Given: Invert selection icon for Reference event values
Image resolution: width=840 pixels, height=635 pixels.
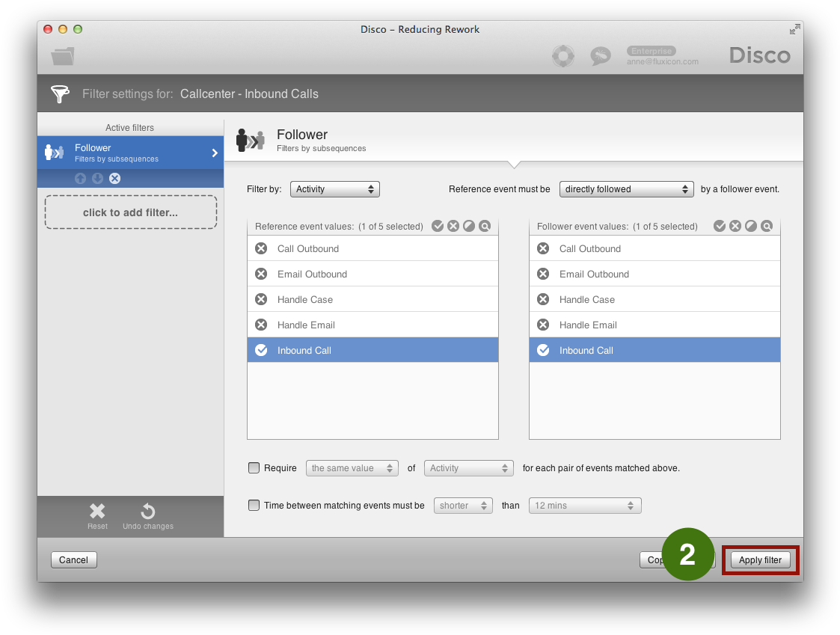Looking at the screenshot, I should (469, 226).
